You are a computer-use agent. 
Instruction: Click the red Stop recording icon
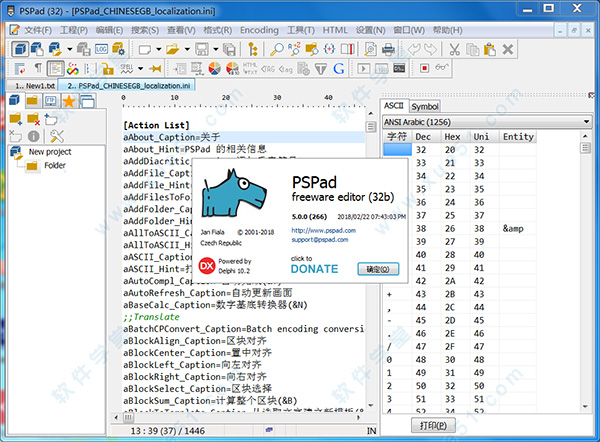(424, 68)
